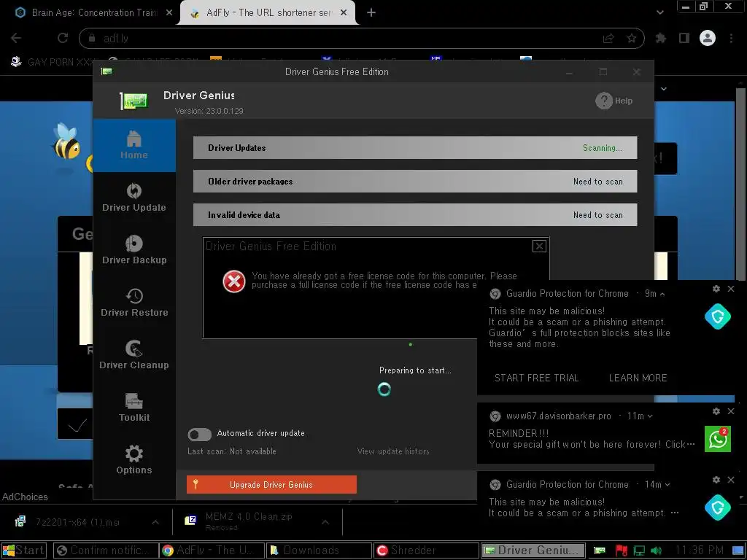Click AdChoices link on AdFly page
The image size is (747, 560).
coord(25,497)
